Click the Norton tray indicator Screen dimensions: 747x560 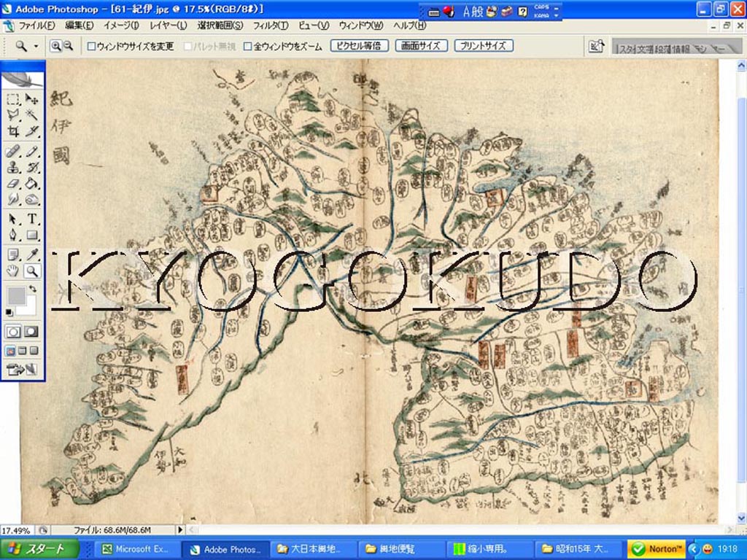(x=657, y=549)
